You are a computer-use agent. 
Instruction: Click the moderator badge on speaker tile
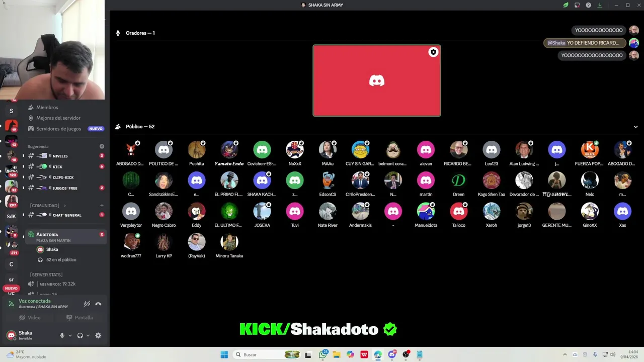pos(433,52)
